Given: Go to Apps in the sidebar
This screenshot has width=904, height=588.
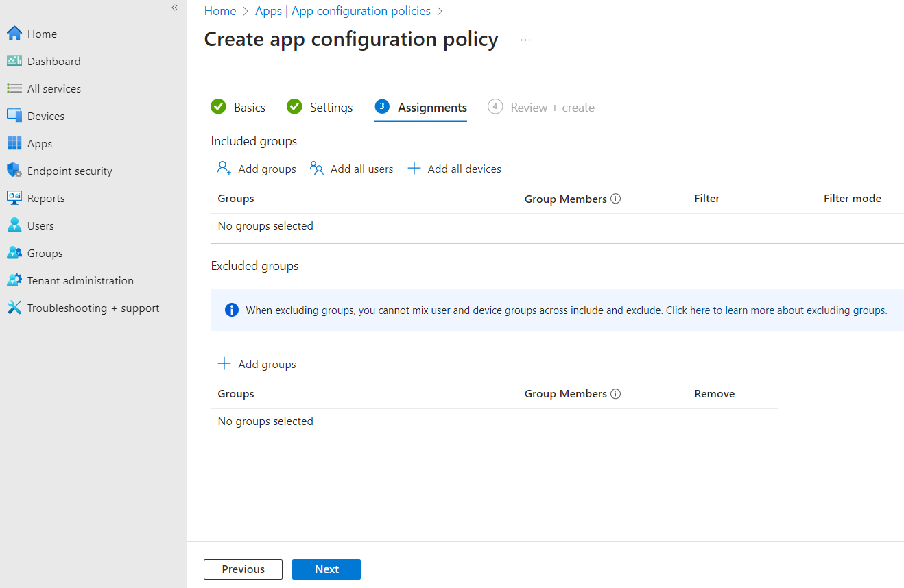Looking at the screenshot, I should 40,143.
